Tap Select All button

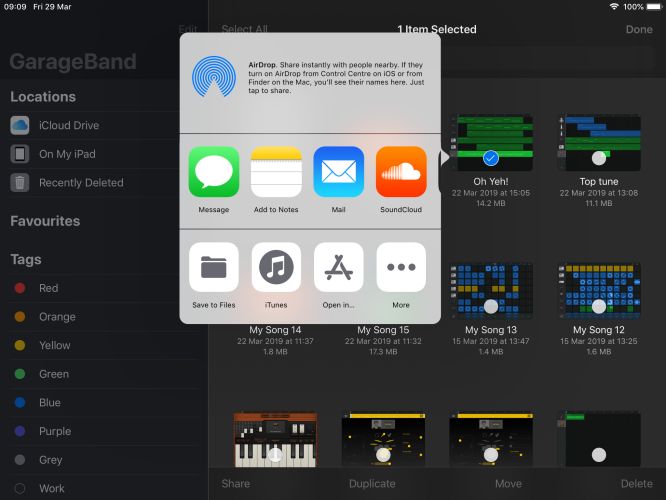[244, 30]
